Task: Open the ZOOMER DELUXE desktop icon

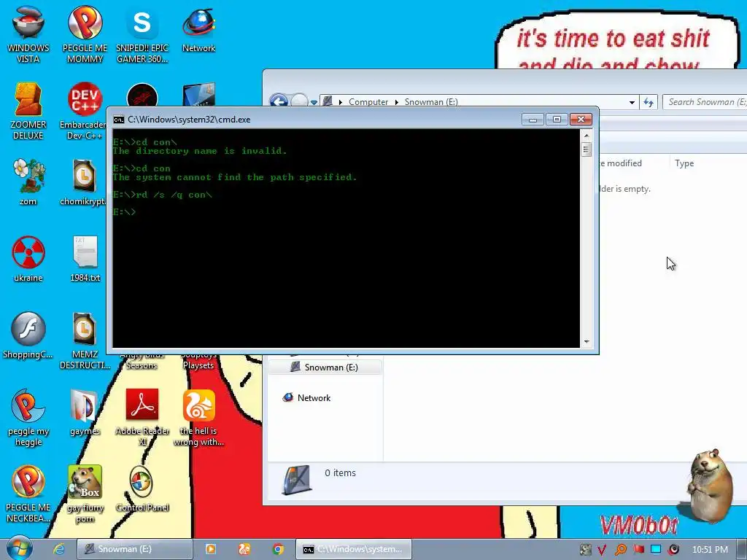Action: (x=28, y=111)
